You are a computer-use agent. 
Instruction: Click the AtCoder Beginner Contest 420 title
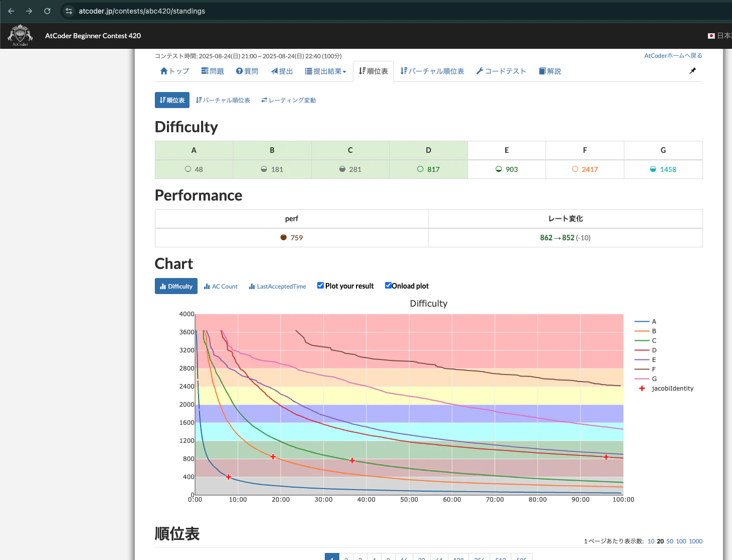(93, 36)
